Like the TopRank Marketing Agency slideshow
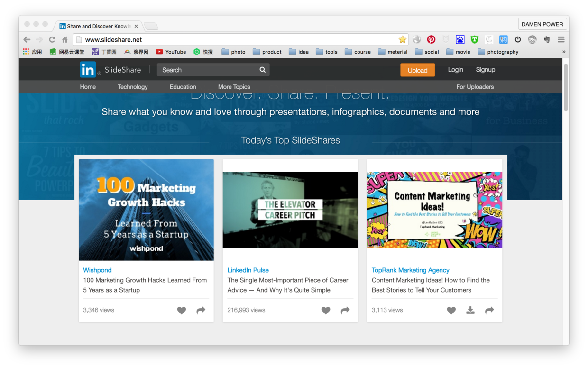The image size is (588, 368). coord(451,311)
